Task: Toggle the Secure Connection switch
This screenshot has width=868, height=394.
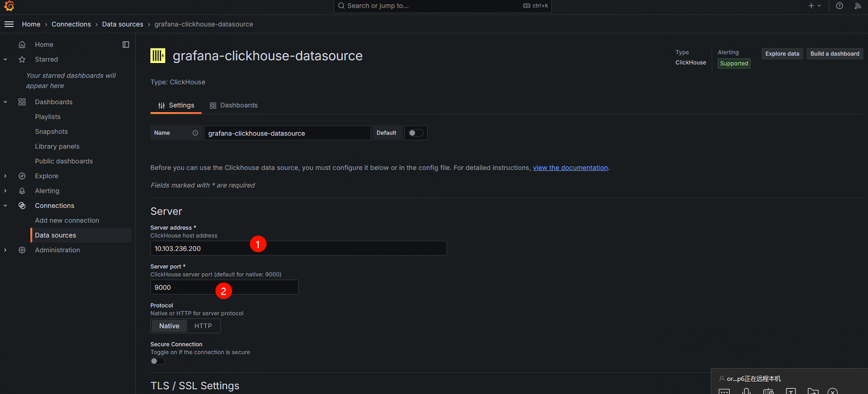Action: pos(158,361)
